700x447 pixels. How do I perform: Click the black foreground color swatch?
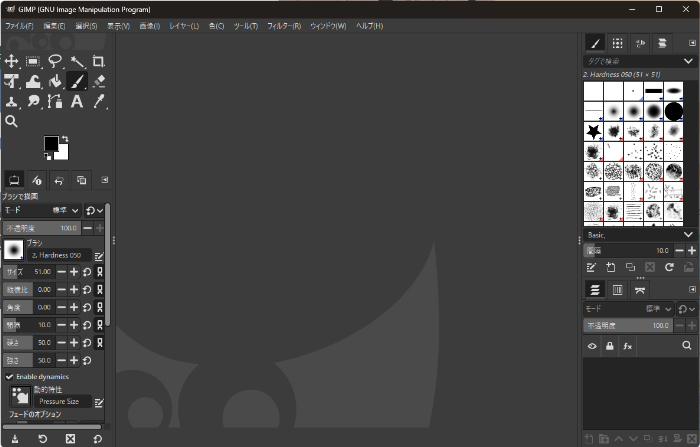click(51, 145)
